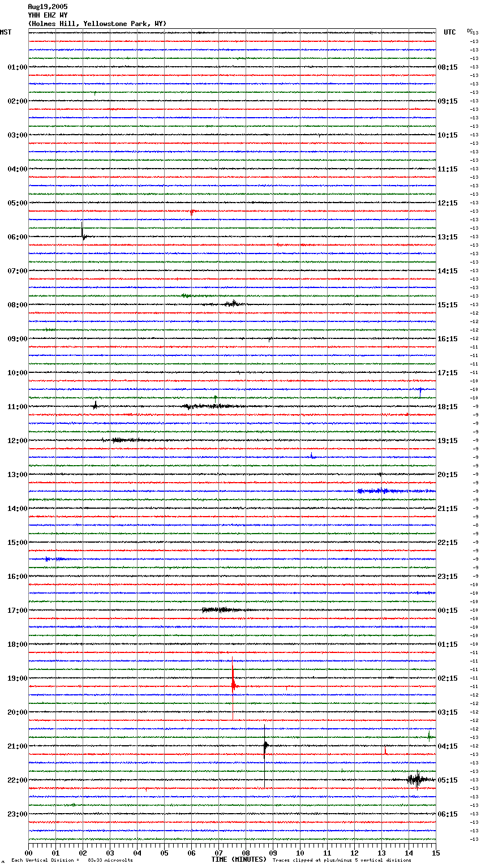Click the black event on the 08:00 trace
Image resolution: width=481 pixels, height=868 pixels.
click(233, 304)
